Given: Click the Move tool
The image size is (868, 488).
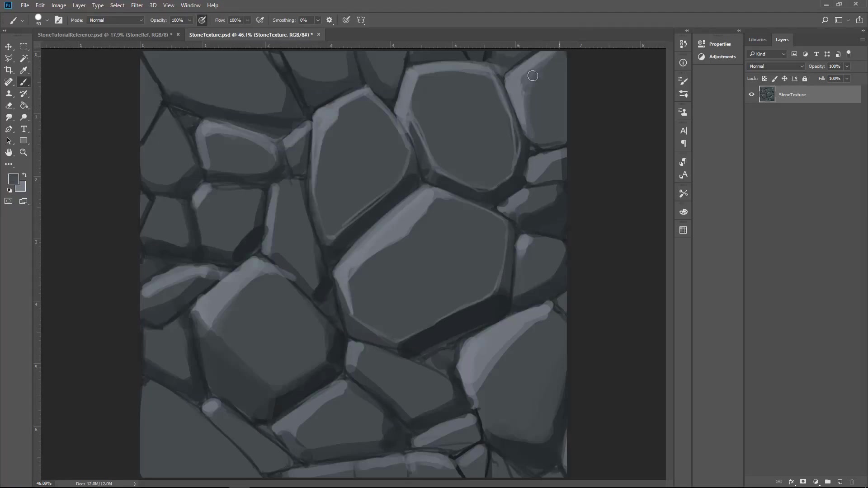Looking at the screenshot, I should click(9, 47).
